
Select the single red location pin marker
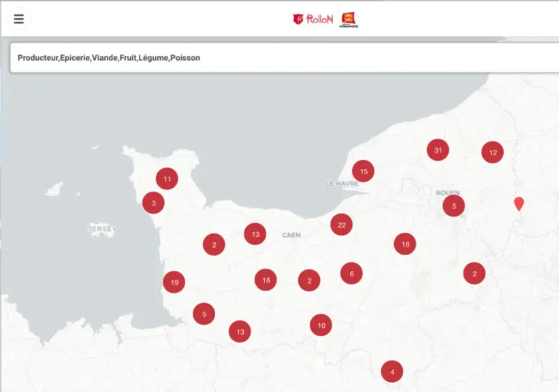click(x=519, y=204)
